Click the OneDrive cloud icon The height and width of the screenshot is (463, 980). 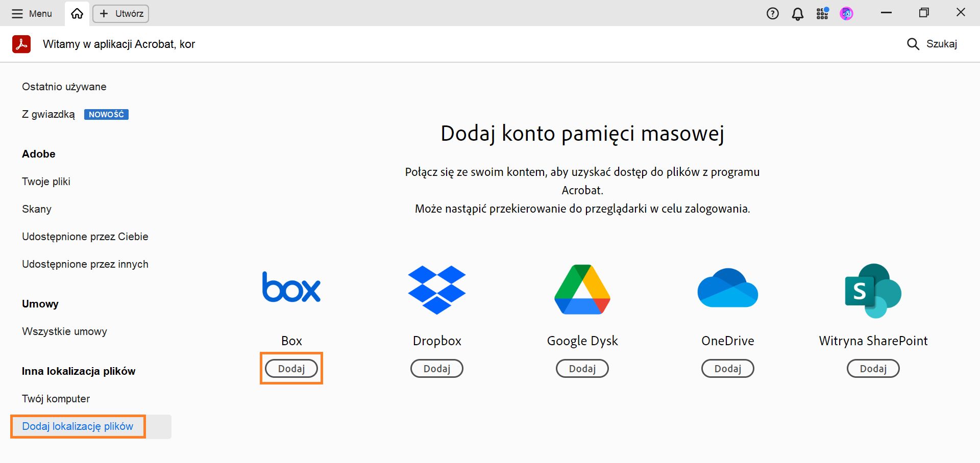pyautogui.click(x=727, y=288)
